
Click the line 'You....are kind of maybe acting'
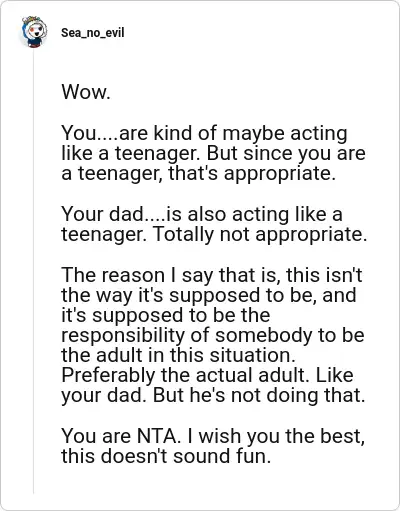204,133
